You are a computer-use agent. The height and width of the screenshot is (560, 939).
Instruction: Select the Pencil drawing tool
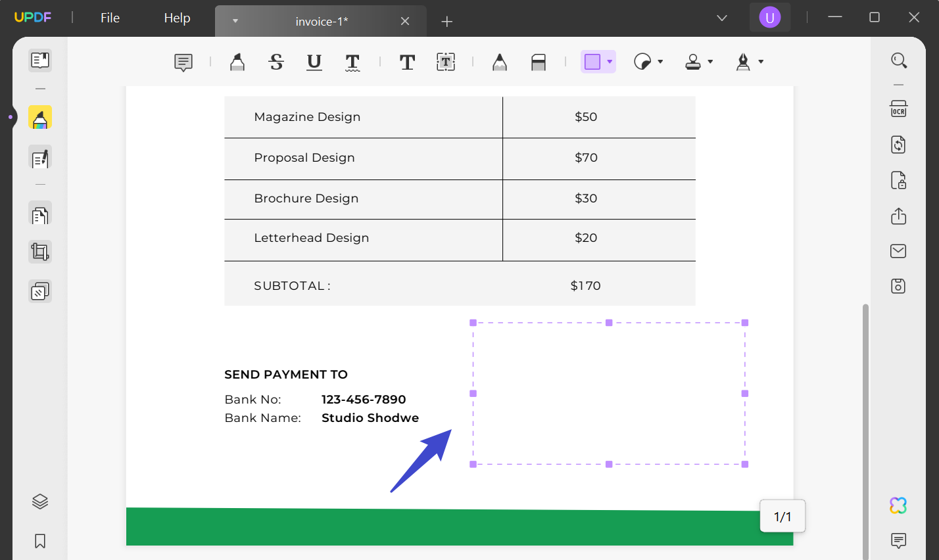click(x=499, y=62)
